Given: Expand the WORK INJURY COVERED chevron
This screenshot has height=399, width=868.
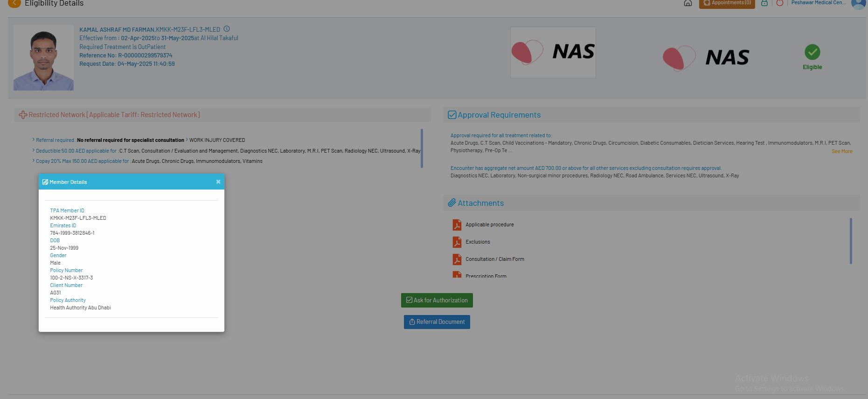Looking at the screenshot, I should tap(187, 140).
